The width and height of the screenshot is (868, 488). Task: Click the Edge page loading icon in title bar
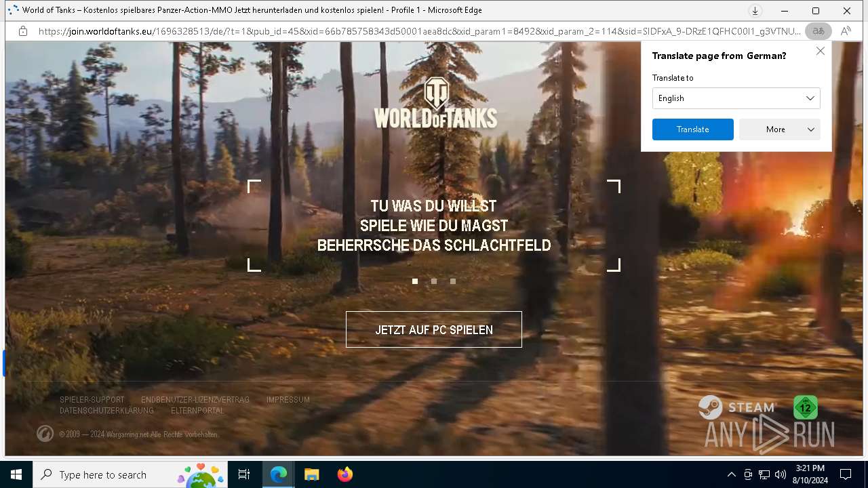click(13, 10)
